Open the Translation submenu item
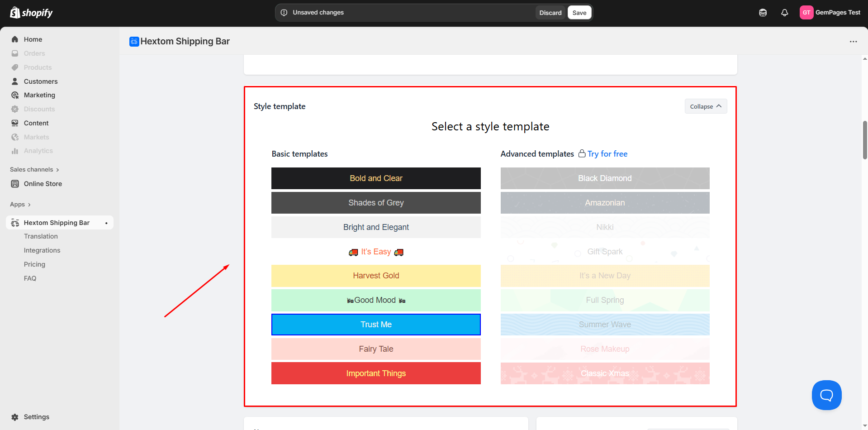The height and width of the screenshot is (430, 868). pyautogui.click(x=41, y=236)
